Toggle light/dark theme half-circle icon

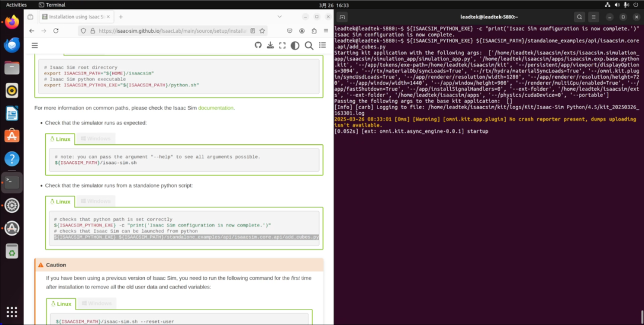coord(295,45)
